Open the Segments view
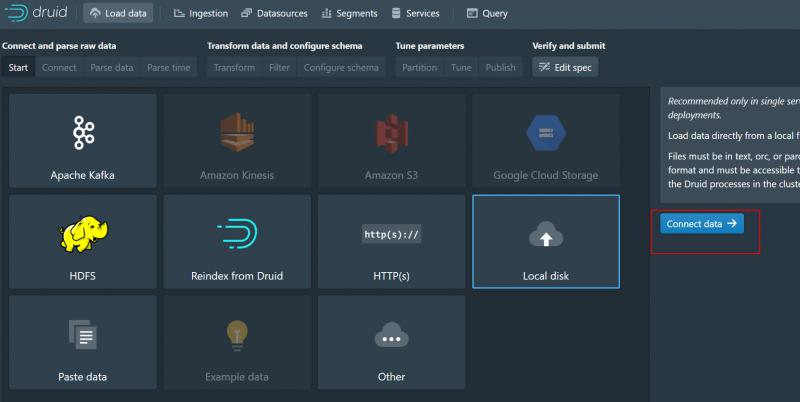The width and height of the screenshot is (800, 402). [349, 13]
